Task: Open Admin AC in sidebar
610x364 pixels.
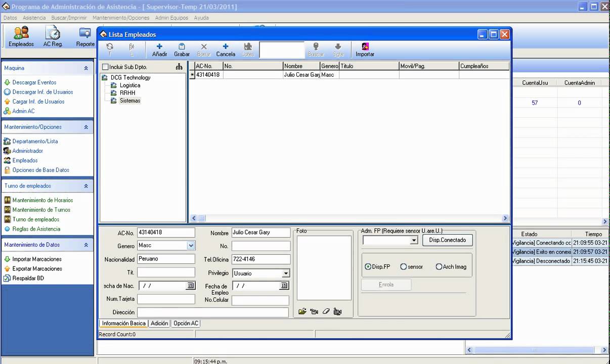Action: pyautogui.click(x=23, y=111)
